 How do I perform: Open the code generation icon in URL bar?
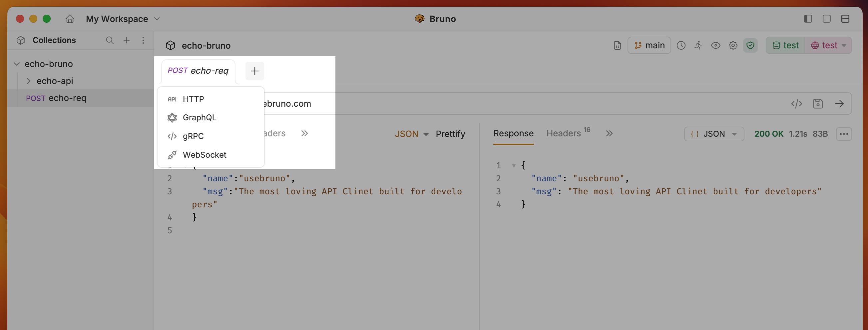797,103
